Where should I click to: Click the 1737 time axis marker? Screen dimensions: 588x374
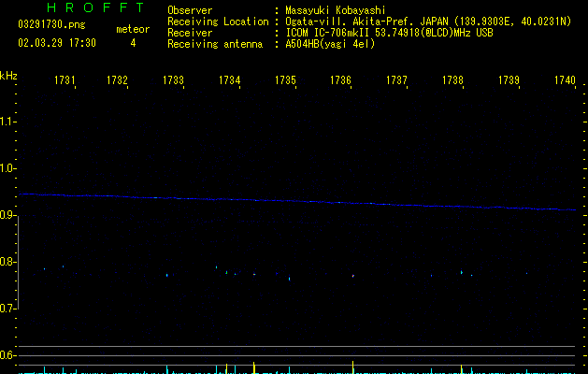396,80
